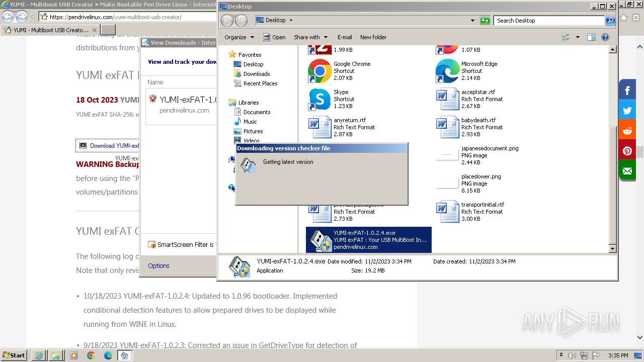Open Windows Media Player taskbar icon
Image resolution: width=644 pixels, height=362 pixels.
click(74, 355)
